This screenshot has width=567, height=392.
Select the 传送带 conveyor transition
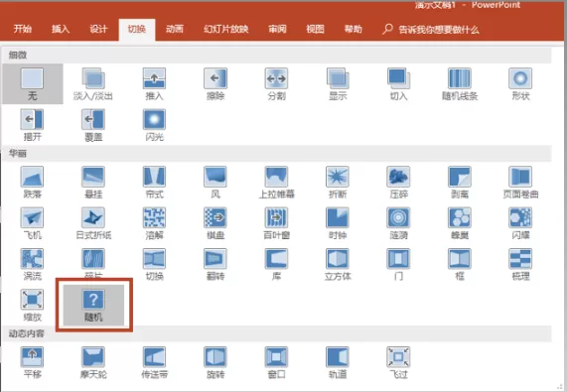tap(154, 363)
